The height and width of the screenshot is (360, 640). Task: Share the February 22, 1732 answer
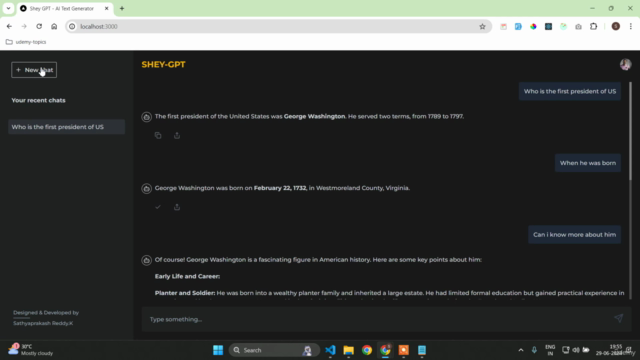[177, 207]
